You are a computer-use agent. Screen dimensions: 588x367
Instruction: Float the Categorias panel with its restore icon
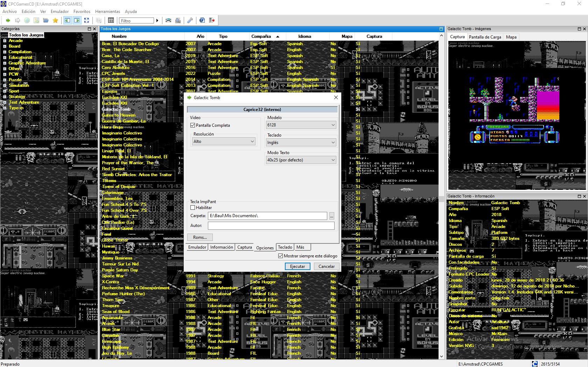point(89,29)
